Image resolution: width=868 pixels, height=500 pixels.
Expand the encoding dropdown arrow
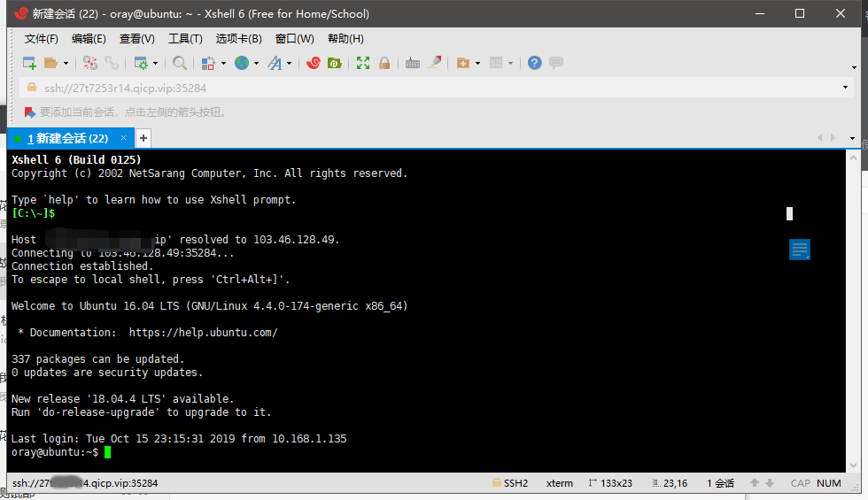click(256, 64)
